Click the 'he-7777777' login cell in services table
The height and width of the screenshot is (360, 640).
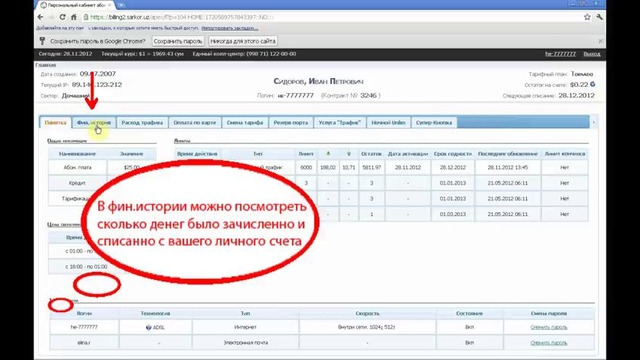[x=84, y=327]
